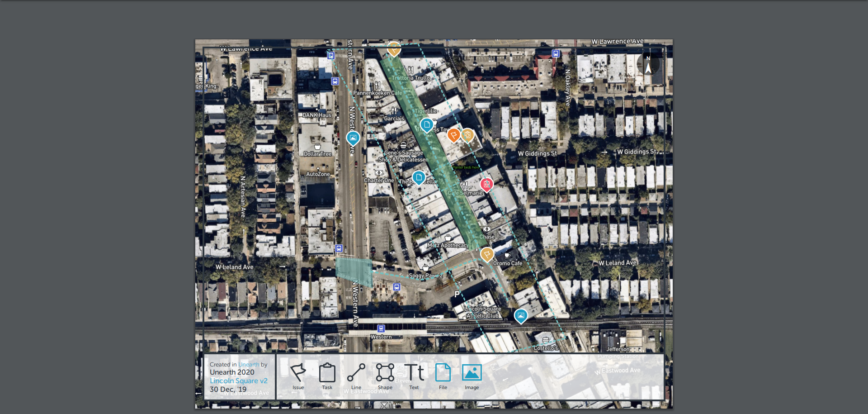
Task: Click the parking 'P' icon
Action: (457, 295)
